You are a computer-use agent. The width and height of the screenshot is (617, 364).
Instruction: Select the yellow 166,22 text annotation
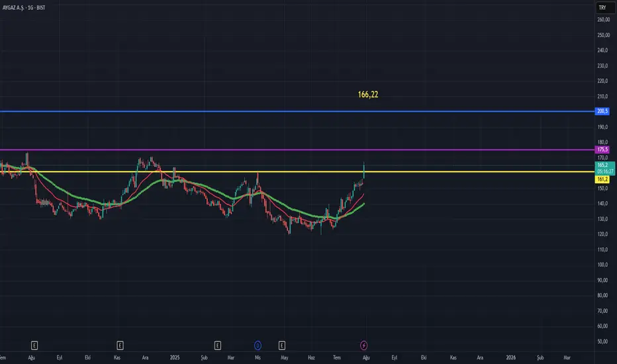tap(368, 95)
